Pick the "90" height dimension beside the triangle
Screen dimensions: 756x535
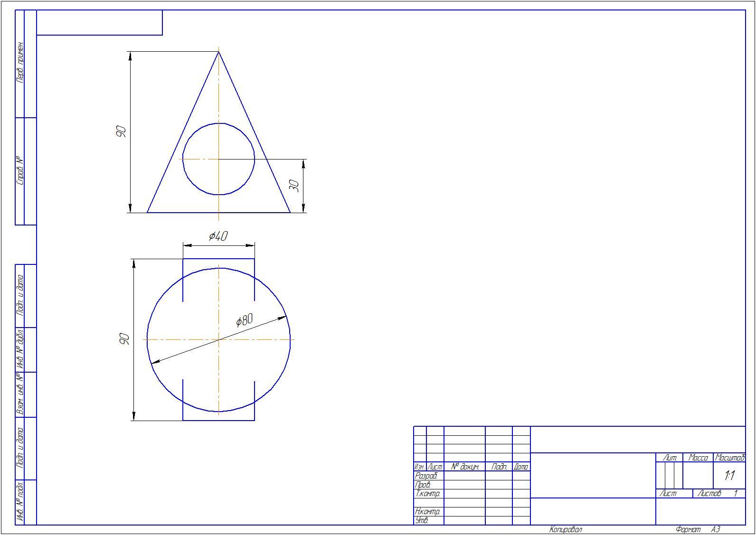[x=121, y=131]
